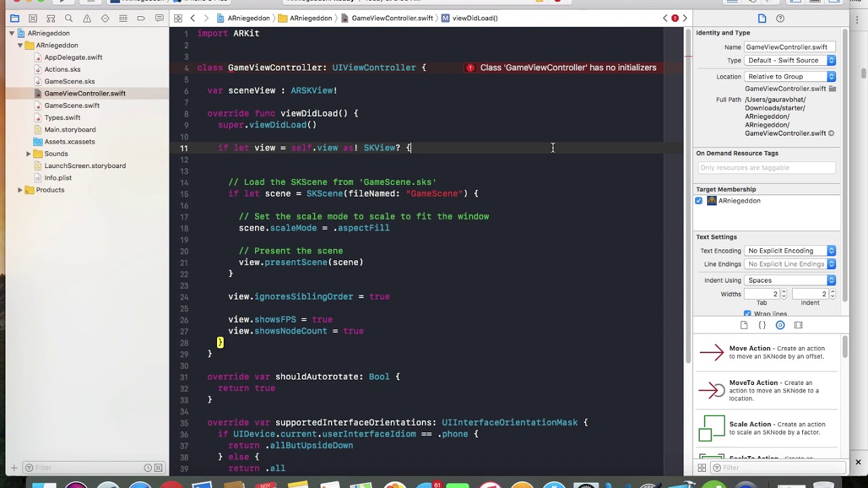Open the Report navigator speech-bubble icon
Image resolution: width=868 pixels, height=488 pixels.
point(159,18)
